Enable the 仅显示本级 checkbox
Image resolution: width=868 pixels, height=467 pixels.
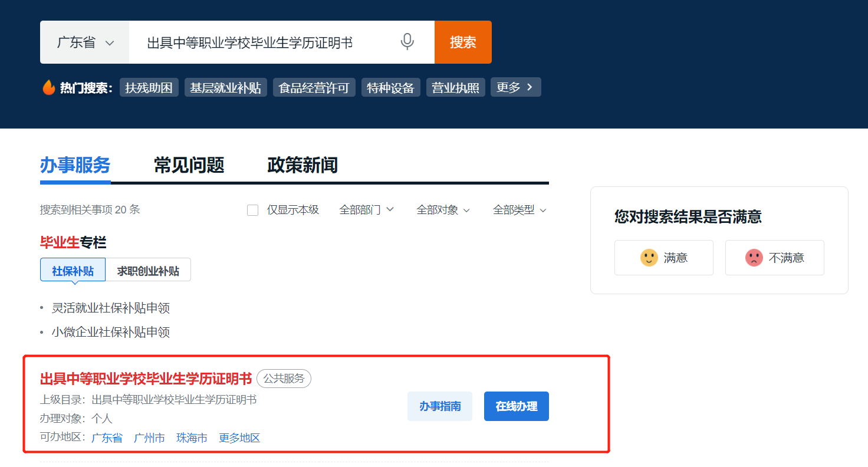[x=252, y=209]
